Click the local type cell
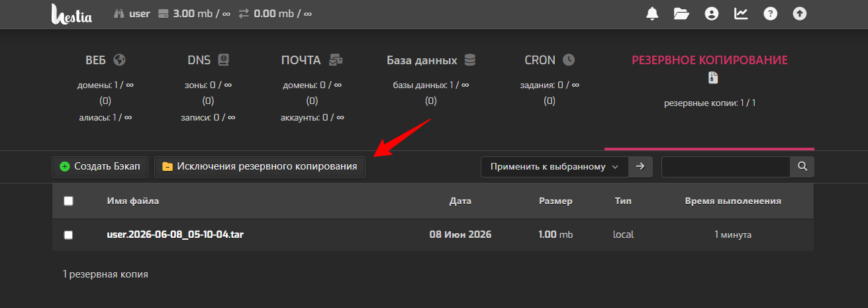 623,234
